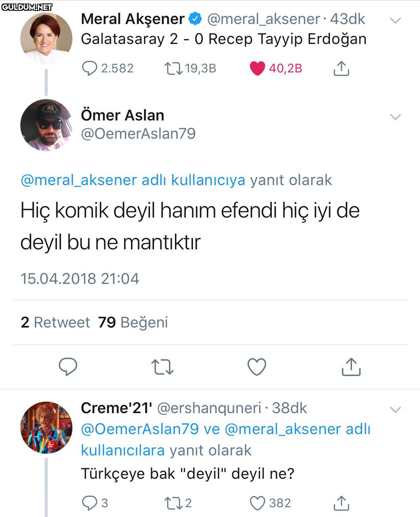View the 79 Beğeni likes list
The image size is (420, 517).
(x=133, y=322)
